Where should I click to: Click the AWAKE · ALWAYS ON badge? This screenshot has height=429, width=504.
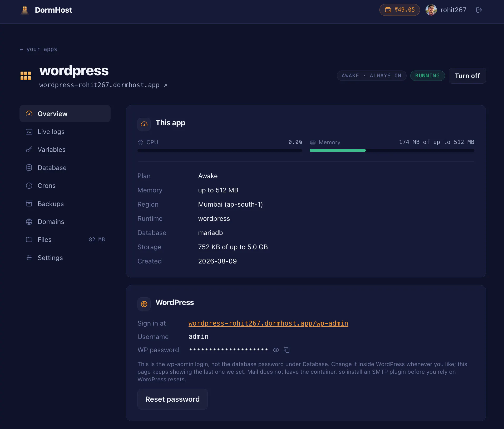pyautogui.click(x=371, y=76)
